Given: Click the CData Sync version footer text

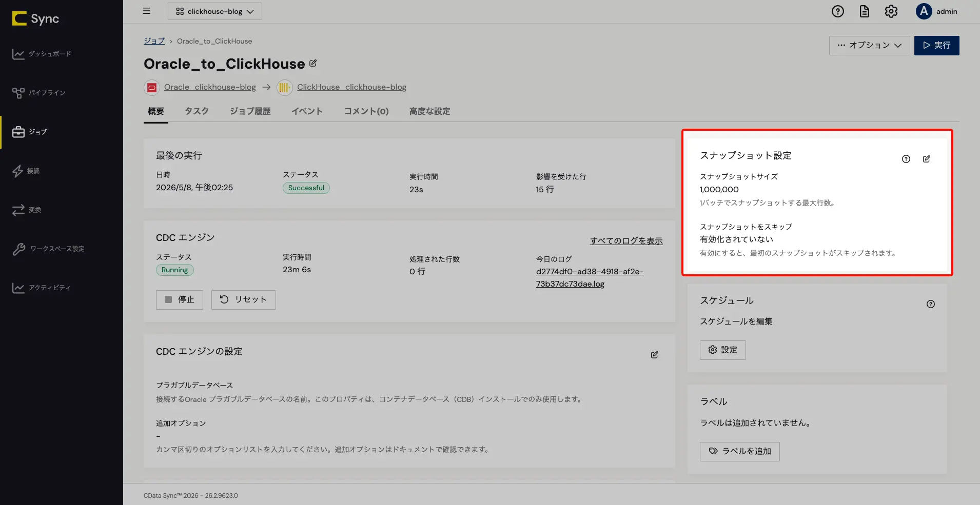Looking at the screenshot, I should click(191, 496).
